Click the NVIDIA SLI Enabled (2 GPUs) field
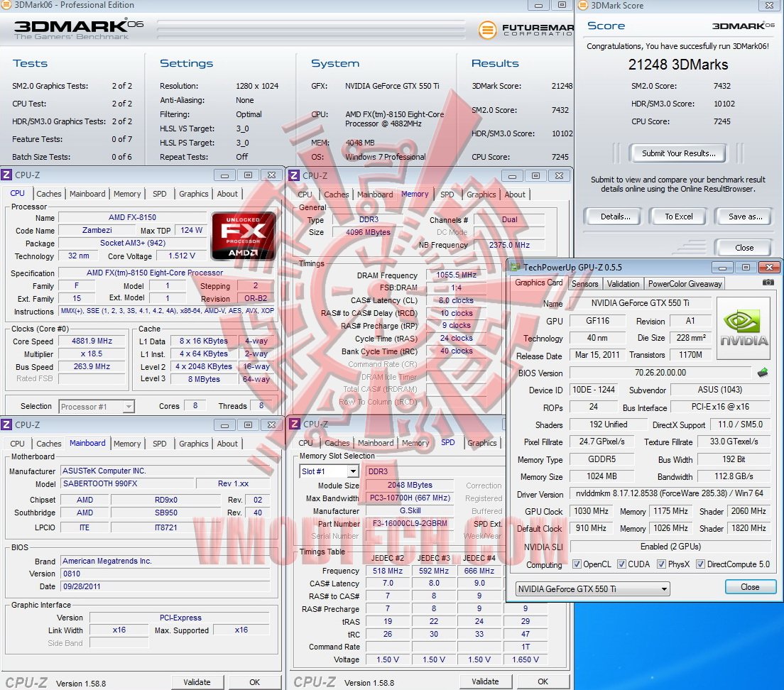784x690 pixels. point(670,547)
